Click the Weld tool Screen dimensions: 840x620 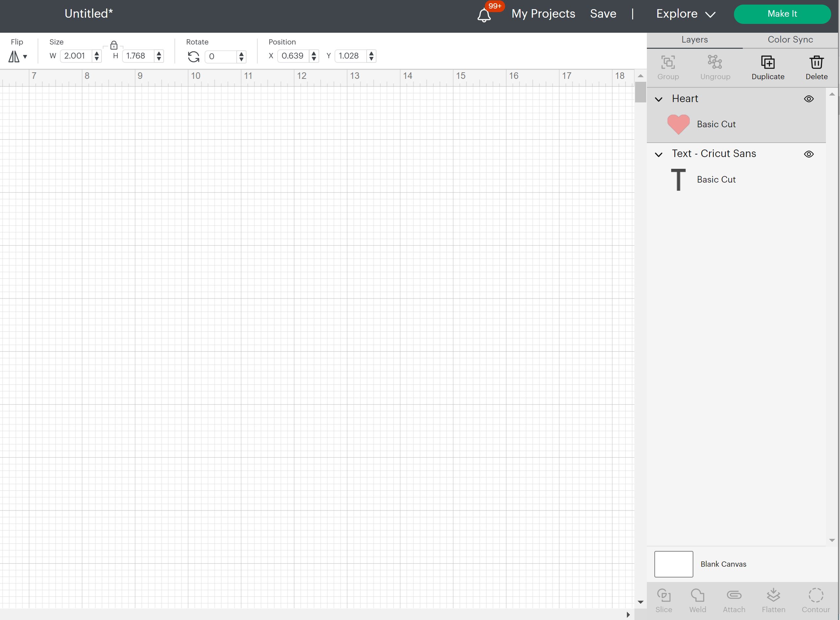697,600
